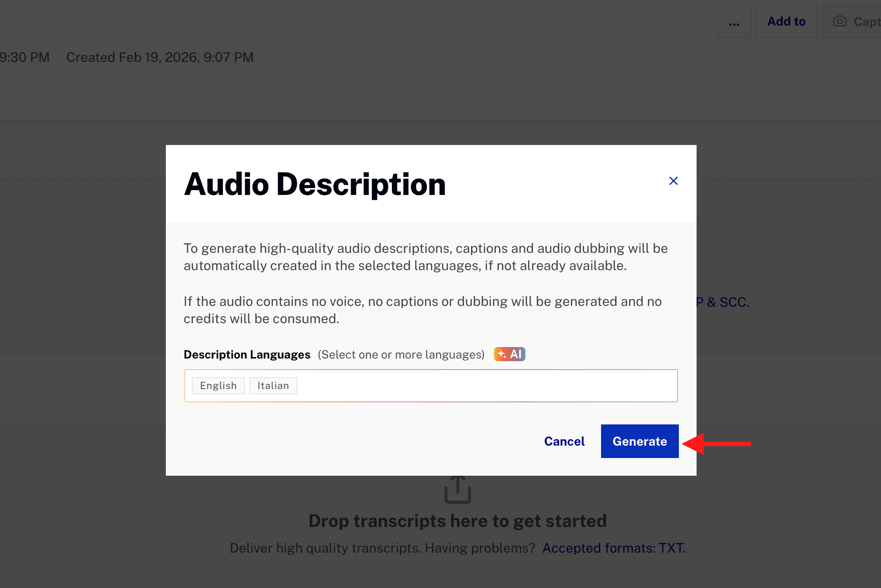Click the Generate button
The height and width of the screenshot is (588, 881).
[640, 441]
